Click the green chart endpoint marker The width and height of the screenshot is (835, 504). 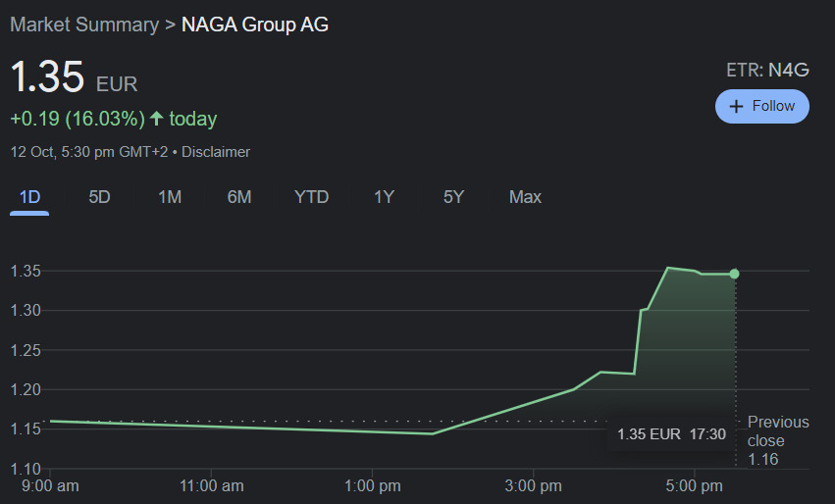tap(734, 274)
